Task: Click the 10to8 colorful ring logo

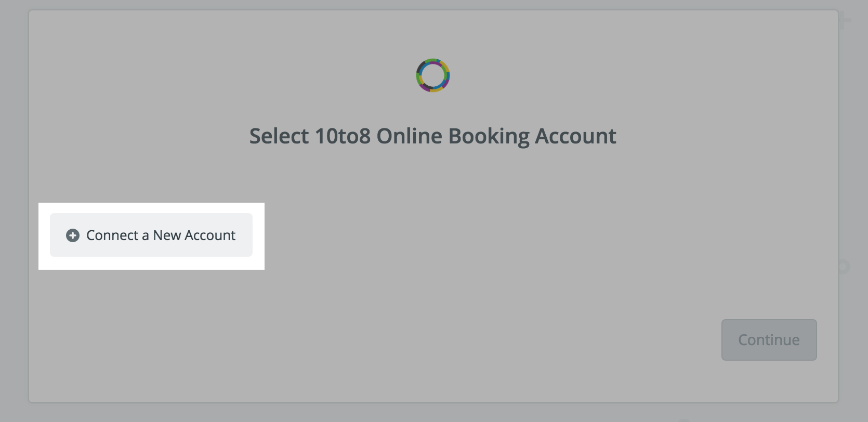Action: [x=433, y=75]
